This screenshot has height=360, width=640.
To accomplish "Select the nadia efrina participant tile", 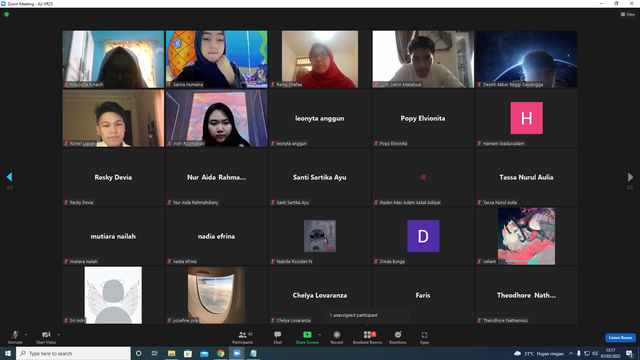I will [x=216, y=236].
